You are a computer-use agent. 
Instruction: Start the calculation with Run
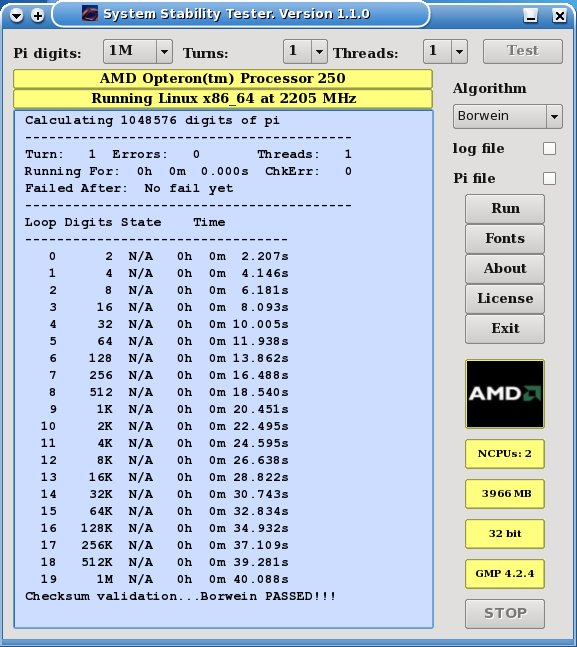coord(505,209)
